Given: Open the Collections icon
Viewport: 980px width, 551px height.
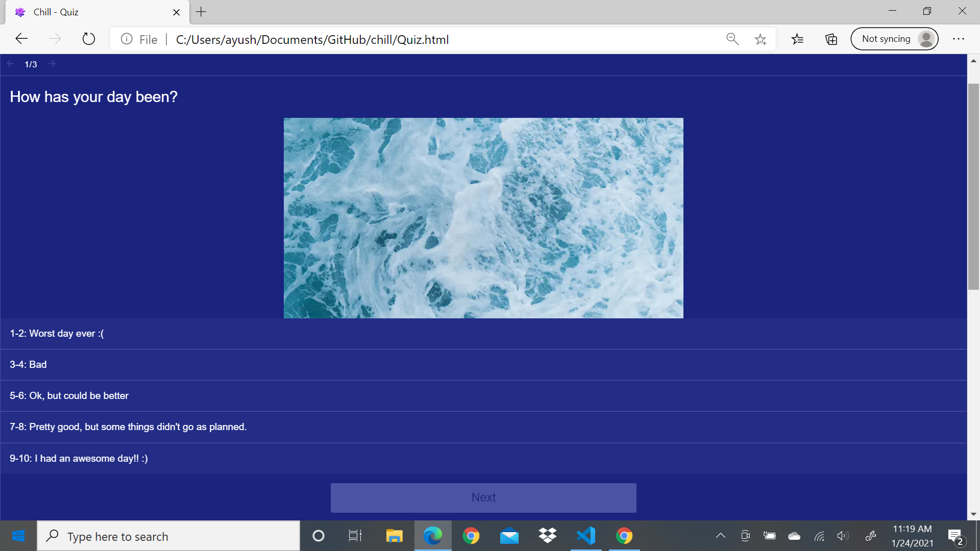Looking at the screenshot, I should click(831, 39).
